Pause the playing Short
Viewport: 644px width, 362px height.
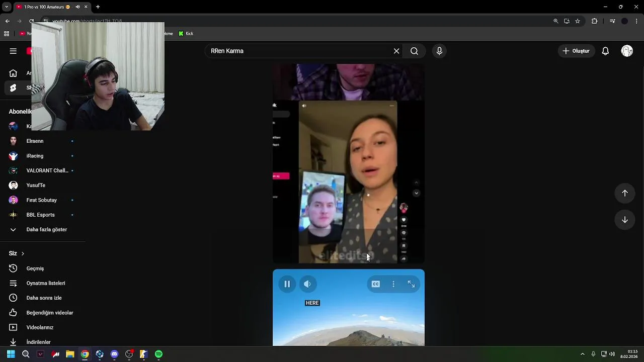(287, 284)
